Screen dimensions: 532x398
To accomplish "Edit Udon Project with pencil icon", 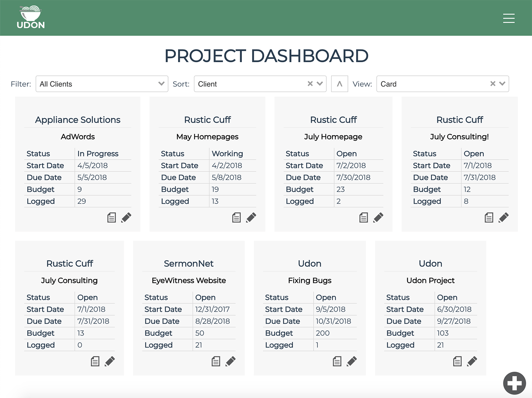I will point(472,361).
